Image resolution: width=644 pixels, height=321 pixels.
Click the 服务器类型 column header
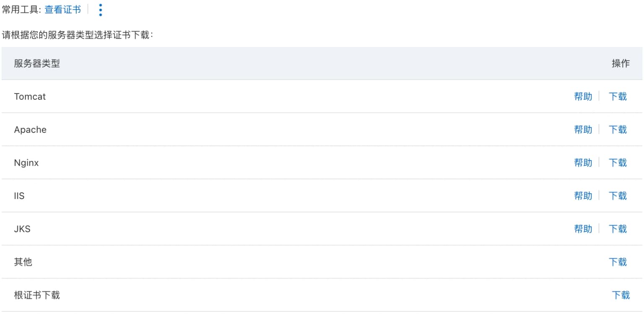pos(37,63)
